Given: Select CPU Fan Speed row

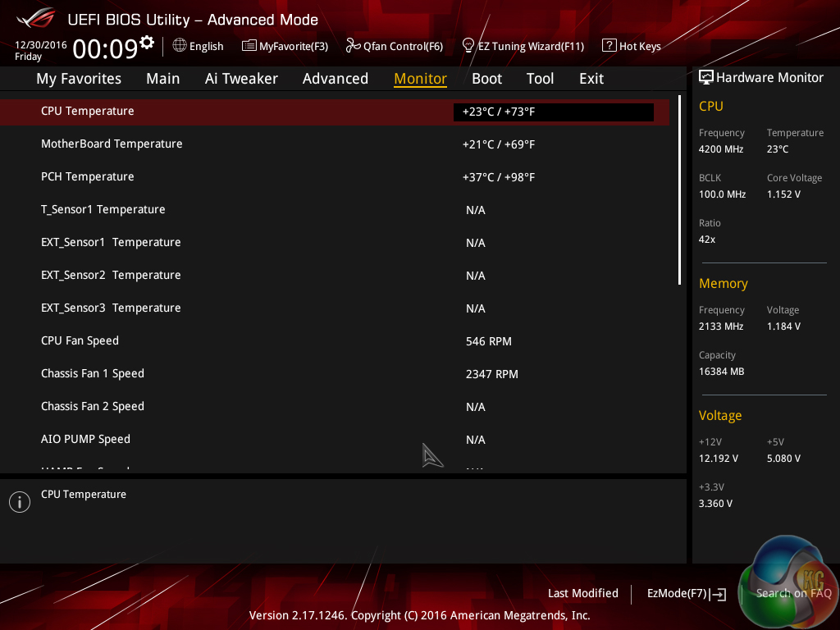Looking at the screenshot, I should point(335,340).
